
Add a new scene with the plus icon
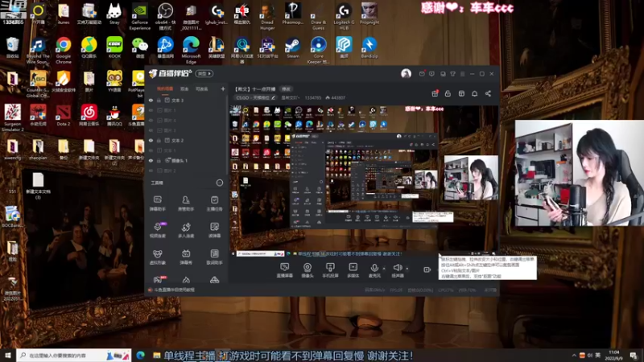[223, 88]
